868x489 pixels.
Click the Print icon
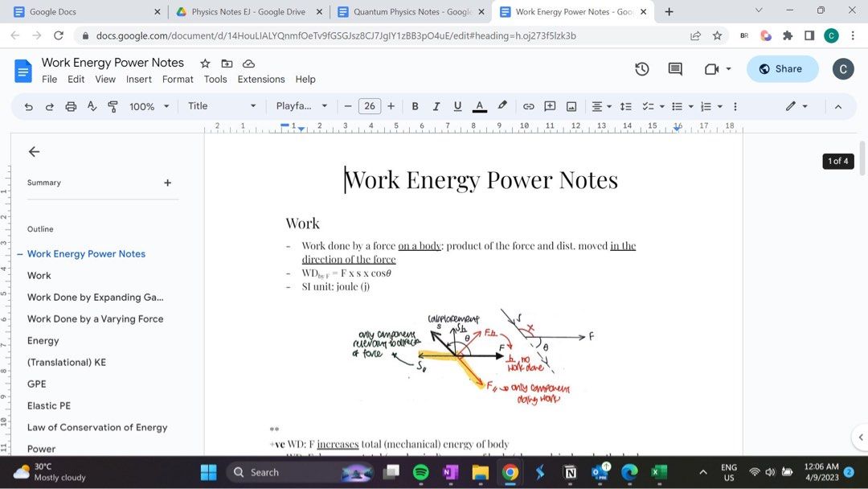[x=71, y=105]
